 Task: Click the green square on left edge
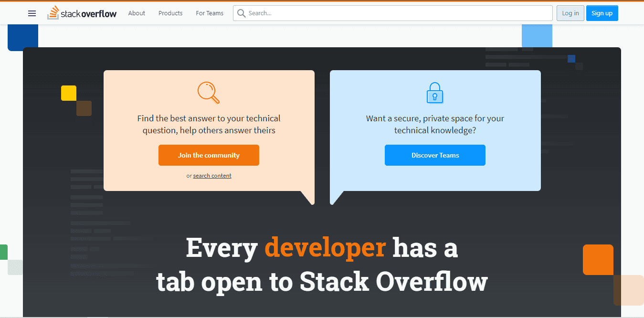[3, 252]
